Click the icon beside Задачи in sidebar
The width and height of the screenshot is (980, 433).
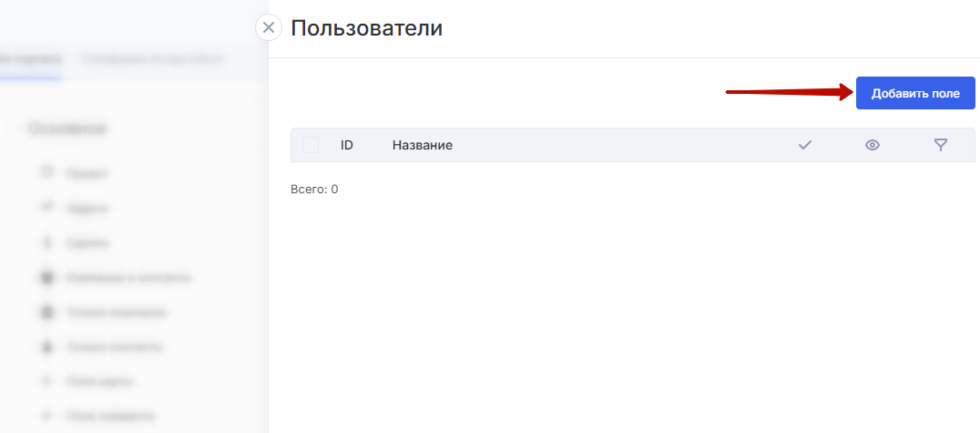point(46,208)
